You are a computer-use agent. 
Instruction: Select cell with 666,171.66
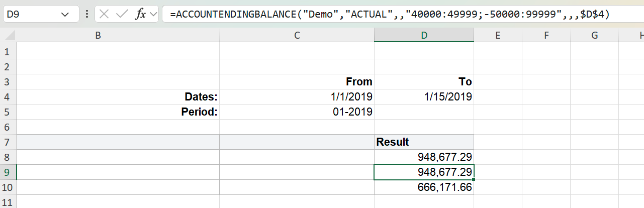coord(424,187)
